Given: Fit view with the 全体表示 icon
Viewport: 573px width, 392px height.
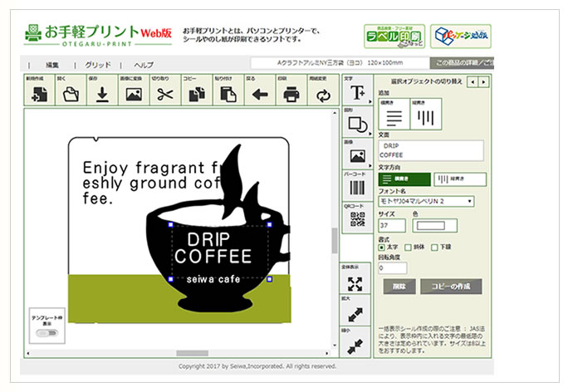Looking at the screenshot, I should (355, 278).
